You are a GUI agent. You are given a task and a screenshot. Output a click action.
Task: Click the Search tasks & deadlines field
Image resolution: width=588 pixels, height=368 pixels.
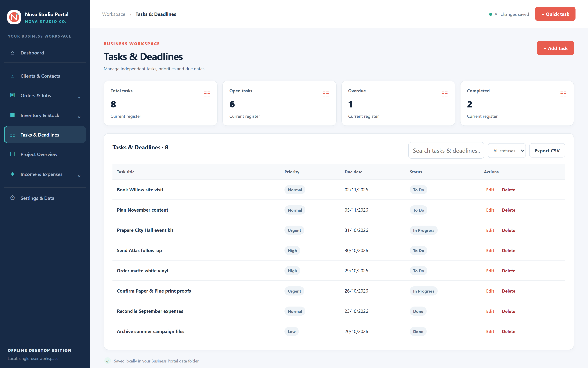click(x=446, y=151)
